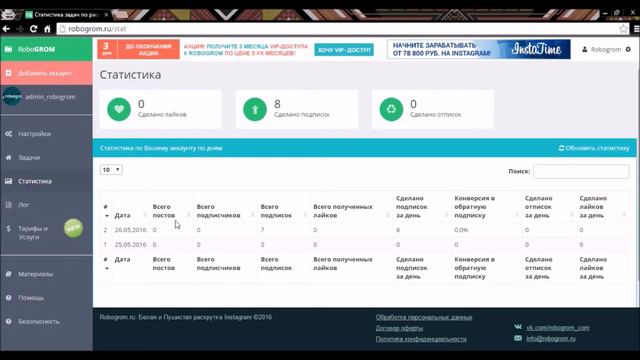The height and width of the screenshot is (360, 640).
Task: Open Обработка персональных данных link
Action: click(424, 317)
